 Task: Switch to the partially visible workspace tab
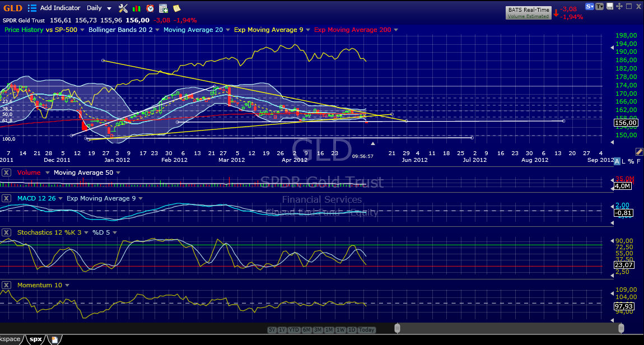click(10, 339)
